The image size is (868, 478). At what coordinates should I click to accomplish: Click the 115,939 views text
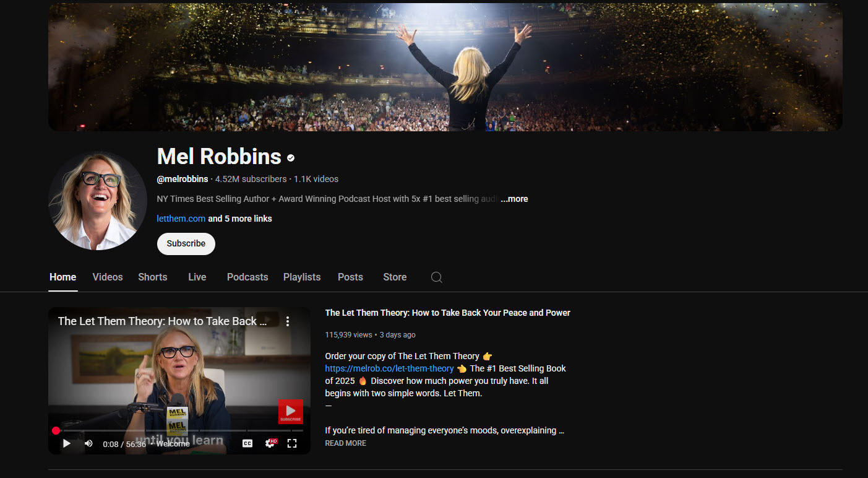348,334
